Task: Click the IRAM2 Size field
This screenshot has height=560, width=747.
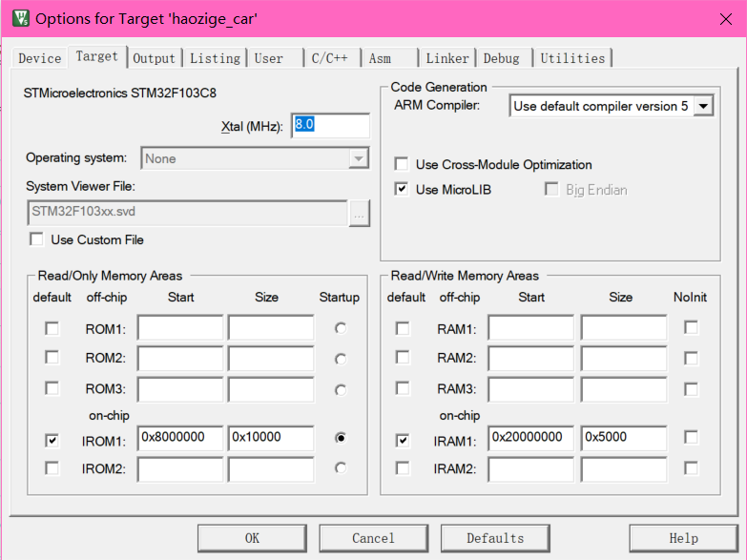Action: 624,469
